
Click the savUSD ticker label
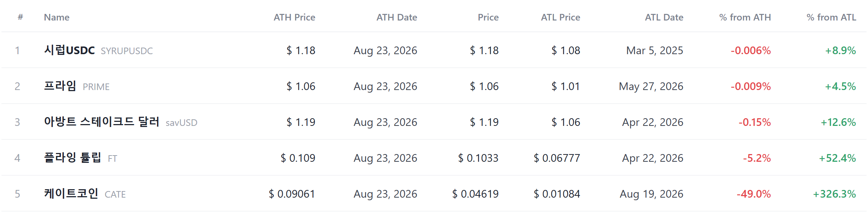tap(181, 123)
